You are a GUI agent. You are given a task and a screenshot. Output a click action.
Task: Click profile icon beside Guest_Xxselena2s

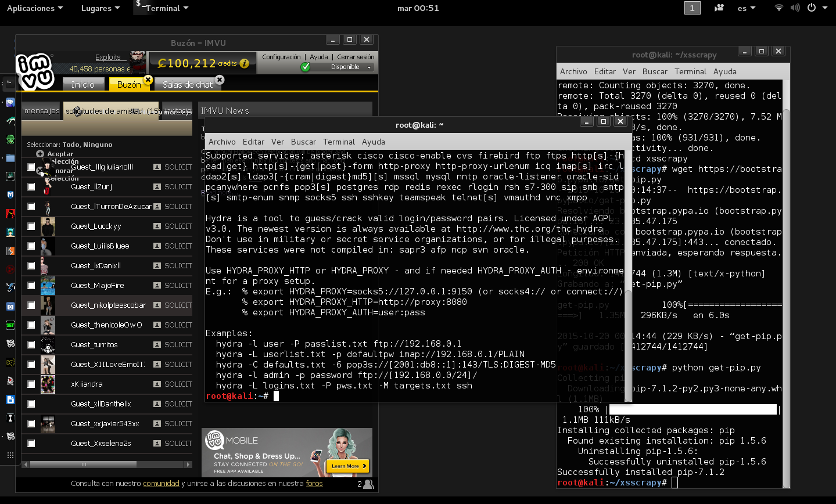[x=157, y=444]
